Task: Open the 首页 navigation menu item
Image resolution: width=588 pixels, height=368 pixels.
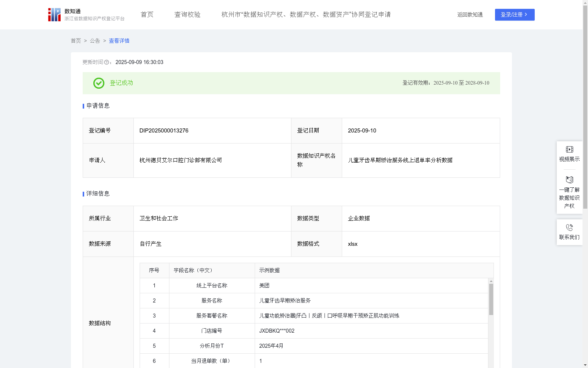Action: [x=147, y=15]
